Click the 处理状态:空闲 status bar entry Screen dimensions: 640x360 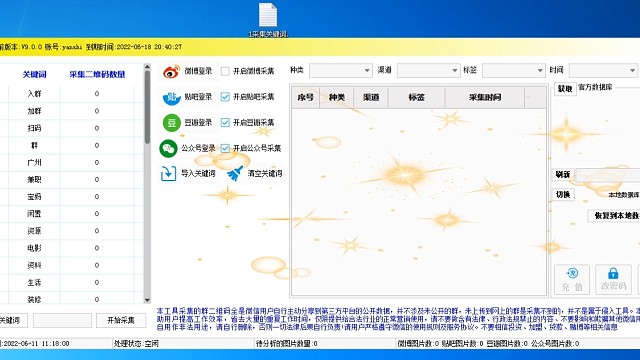point(136,344)
